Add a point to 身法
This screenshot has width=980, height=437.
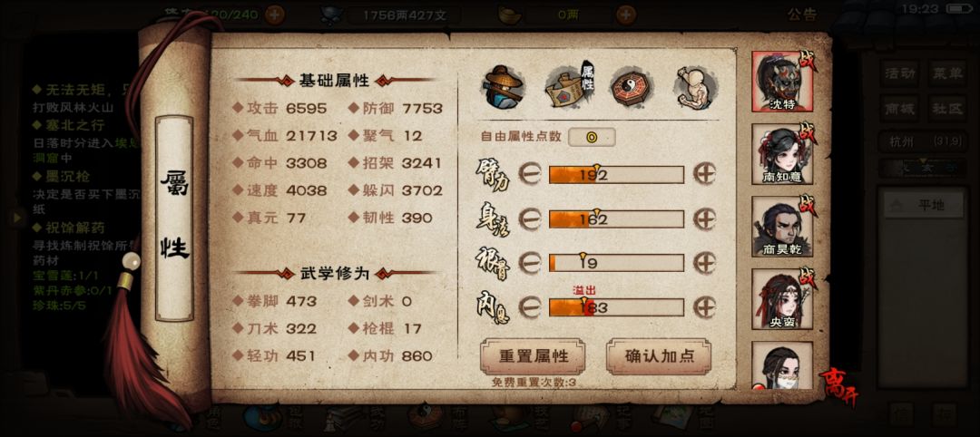pyautogui.click(x=704, y=218)
